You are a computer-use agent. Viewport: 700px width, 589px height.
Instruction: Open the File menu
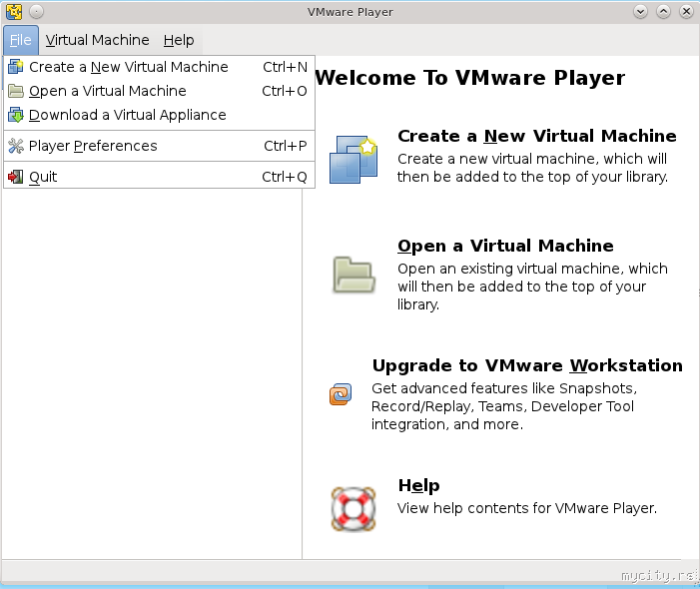pos(21,40)
